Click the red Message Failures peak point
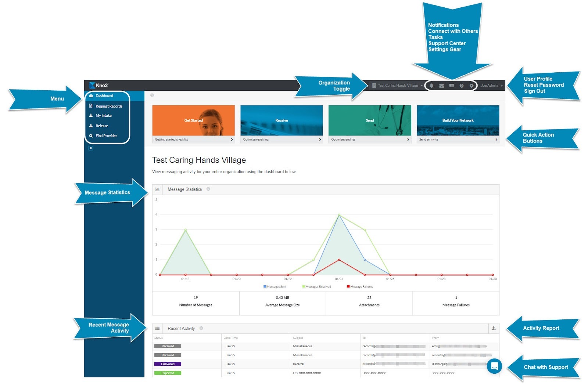The width and height of the screenshot is (588, 384). (339, 260)
